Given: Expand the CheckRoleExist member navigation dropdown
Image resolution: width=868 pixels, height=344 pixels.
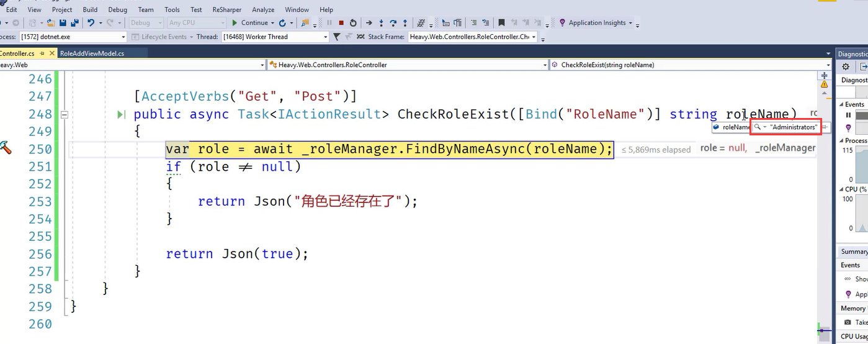Looking at the screenshot, I should [x=828, y=65].
